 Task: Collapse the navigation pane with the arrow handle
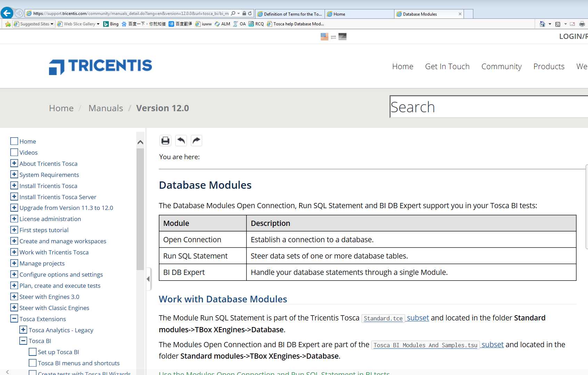148,279
